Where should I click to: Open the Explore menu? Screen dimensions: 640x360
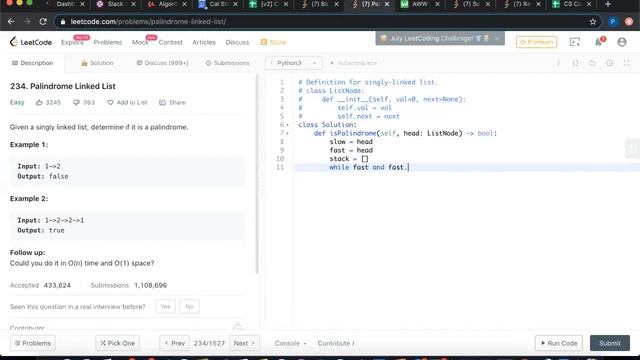click(x=72, y=42)
